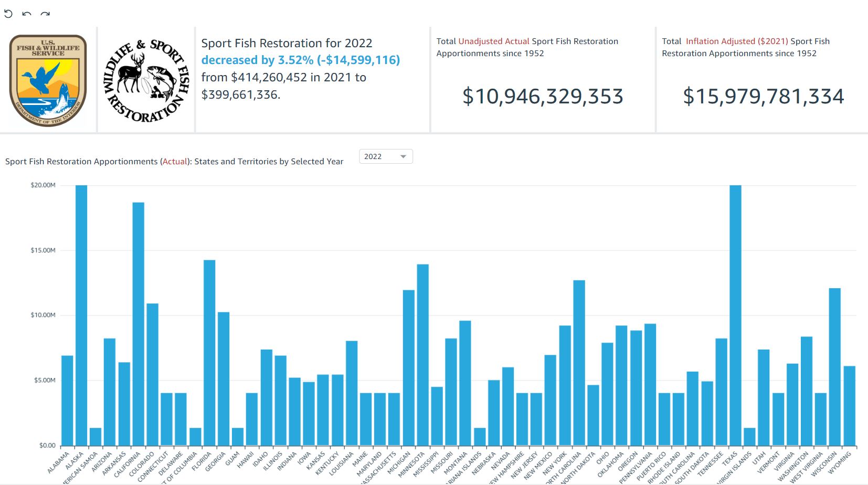Click the $15,979,781,334 inflation adjusted total
Viewport: 868px width, 485px height.
764,97
